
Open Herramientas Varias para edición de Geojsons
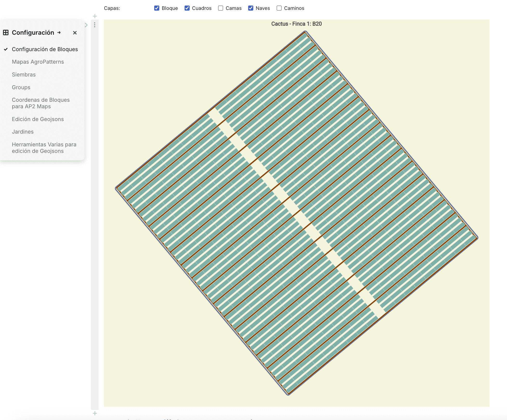pyautogui.click(x=44, y=148)
